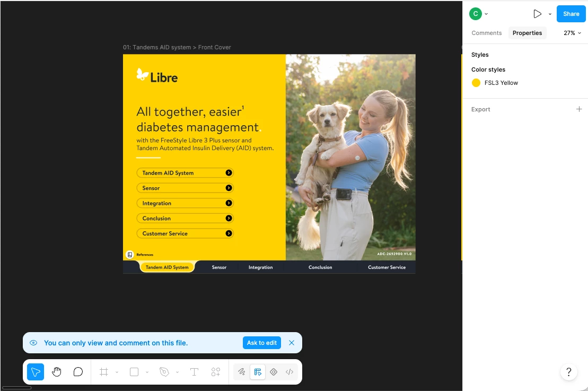
Task: Click the diamond component icon in toolbar
Action: pyautogui.click(x=274, y=372)
